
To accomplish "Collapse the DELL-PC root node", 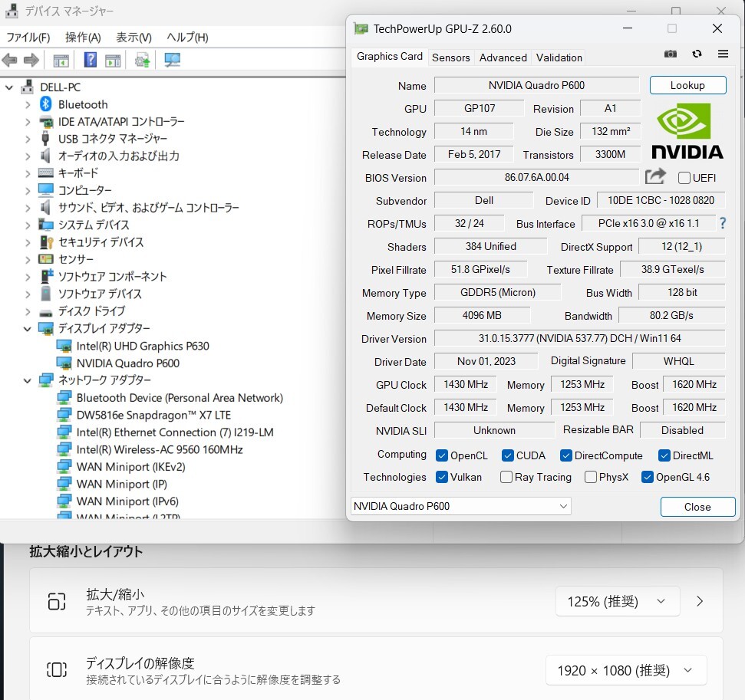I will (x=9, y=87).
